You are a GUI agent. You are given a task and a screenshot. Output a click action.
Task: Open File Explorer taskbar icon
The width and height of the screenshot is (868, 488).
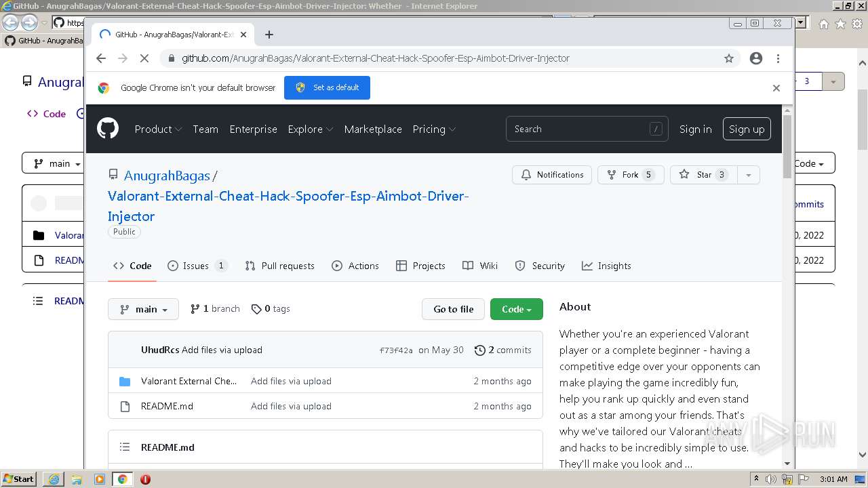[x=77, y=479]
